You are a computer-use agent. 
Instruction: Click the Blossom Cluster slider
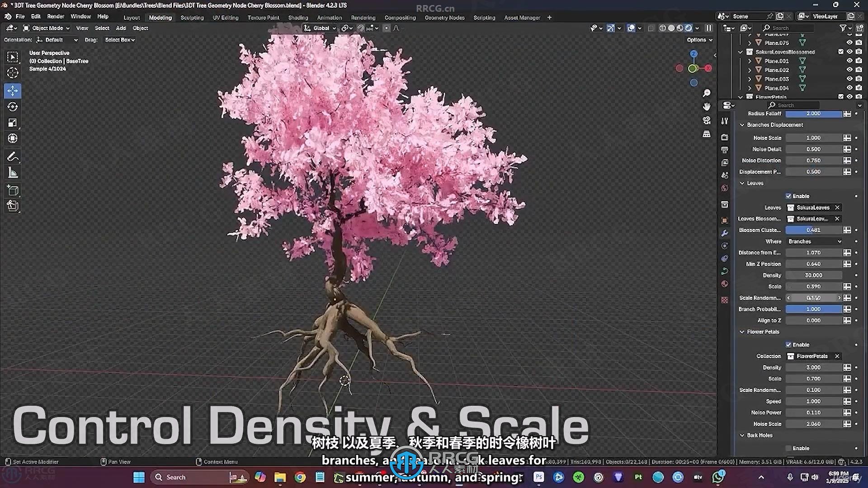[x=813, y=230]
